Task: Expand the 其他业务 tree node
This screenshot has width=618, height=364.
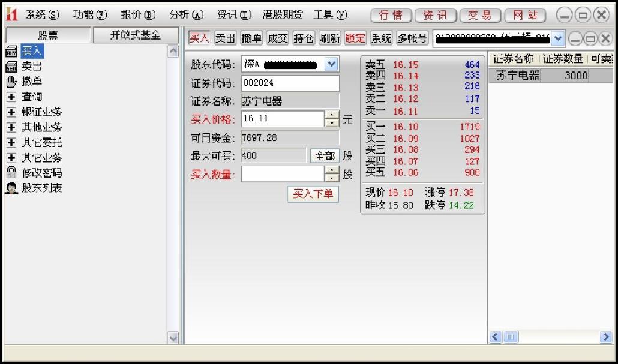Action: coord(11,127)
